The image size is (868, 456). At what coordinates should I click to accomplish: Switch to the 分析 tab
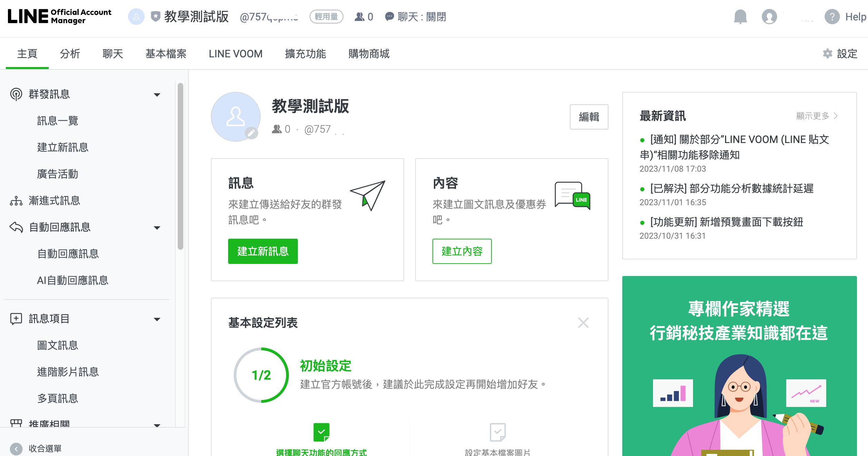(x=70, y=54)
